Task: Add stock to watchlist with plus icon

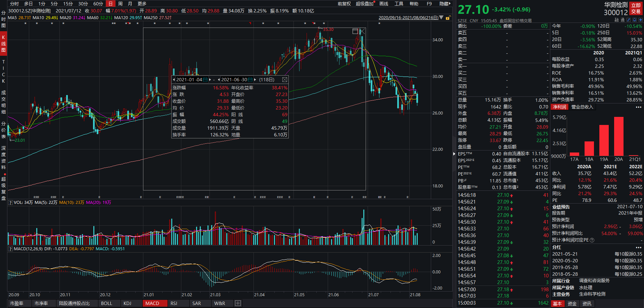Action: click(641, 20)
